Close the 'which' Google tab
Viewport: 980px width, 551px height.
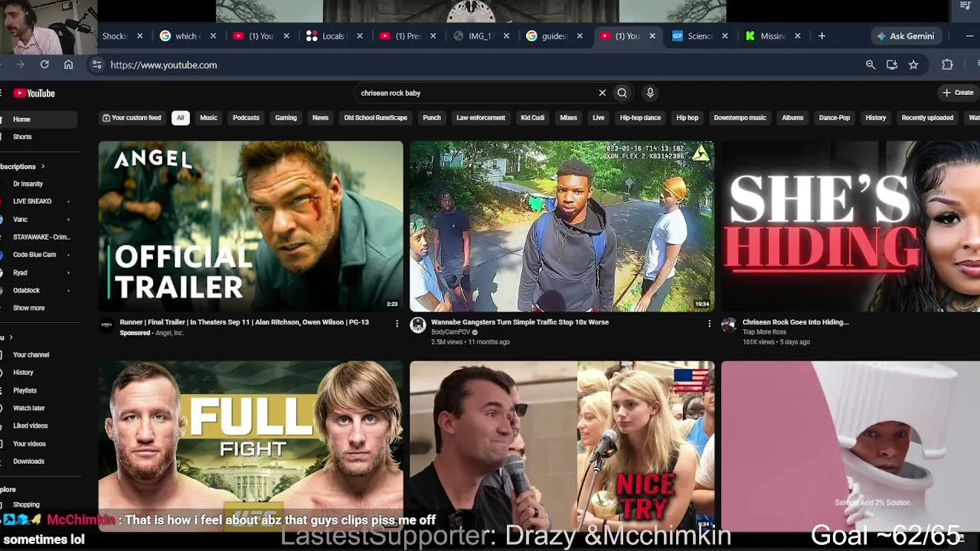213,36
